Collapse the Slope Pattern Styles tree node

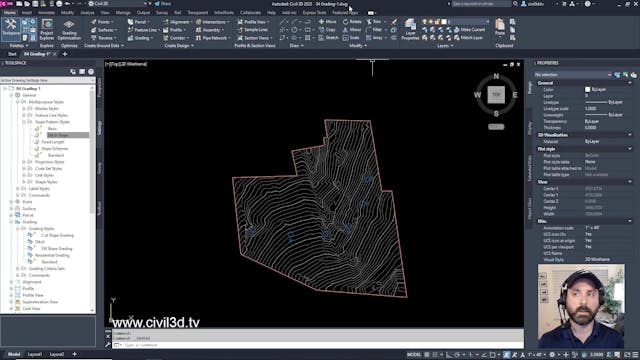pos(24,122)
